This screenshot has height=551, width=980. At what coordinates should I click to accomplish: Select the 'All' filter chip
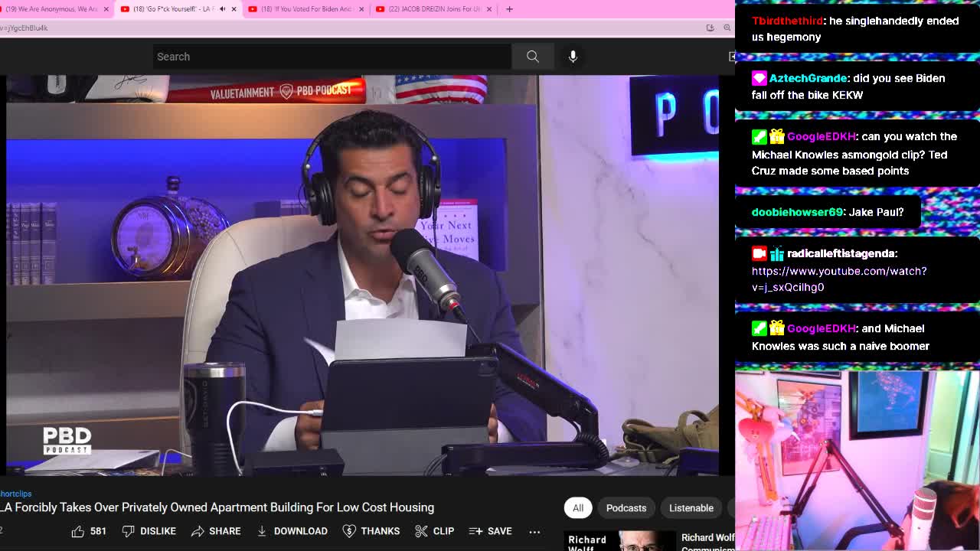[x=578, y=508]
